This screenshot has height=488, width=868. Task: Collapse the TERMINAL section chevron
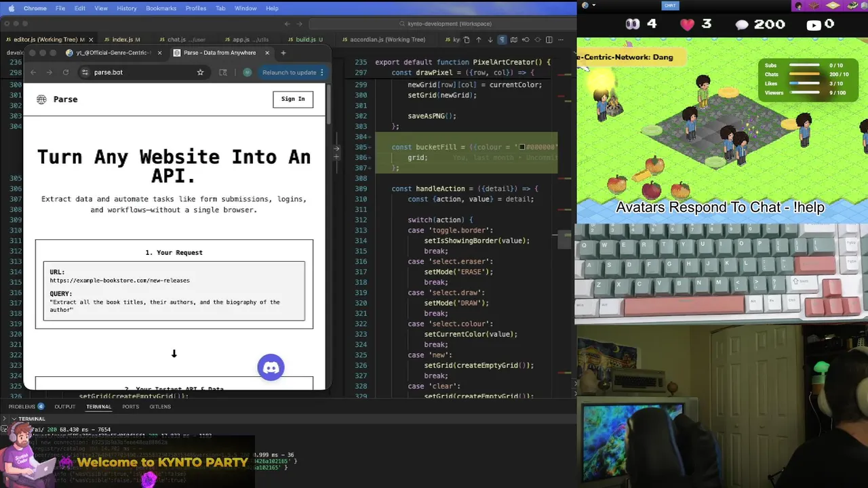pyautogui.click(x=14, y=419)
